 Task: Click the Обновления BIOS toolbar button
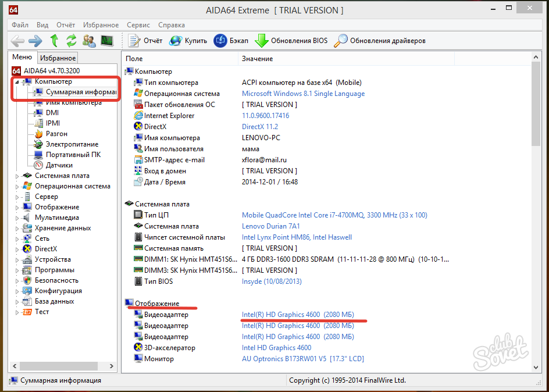click(x=291, y=41)
